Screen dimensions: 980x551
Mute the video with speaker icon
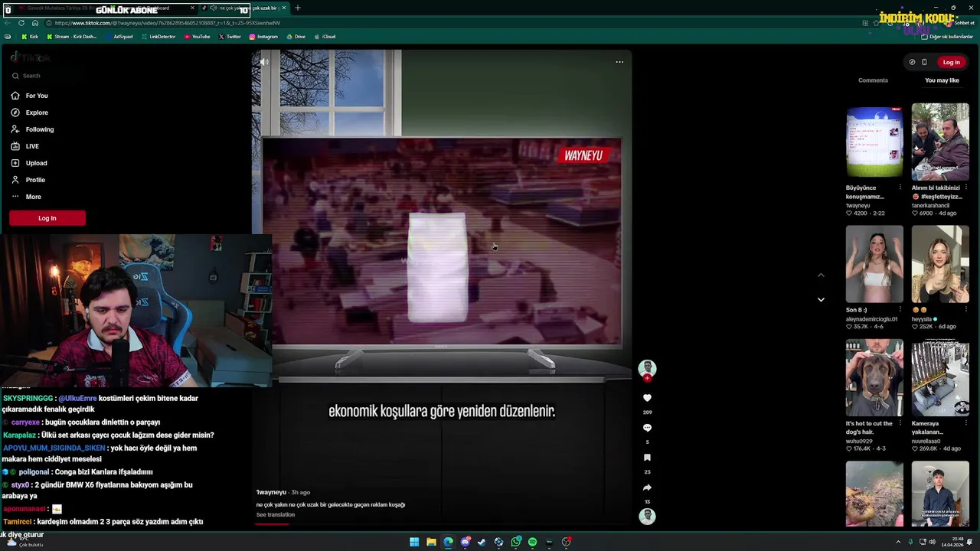coord(264,62)
